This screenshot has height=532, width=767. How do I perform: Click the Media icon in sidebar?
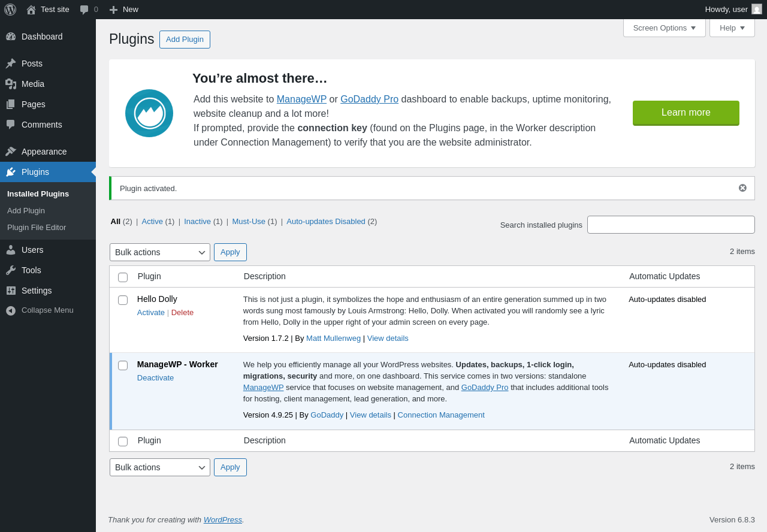tap(11, 84)
